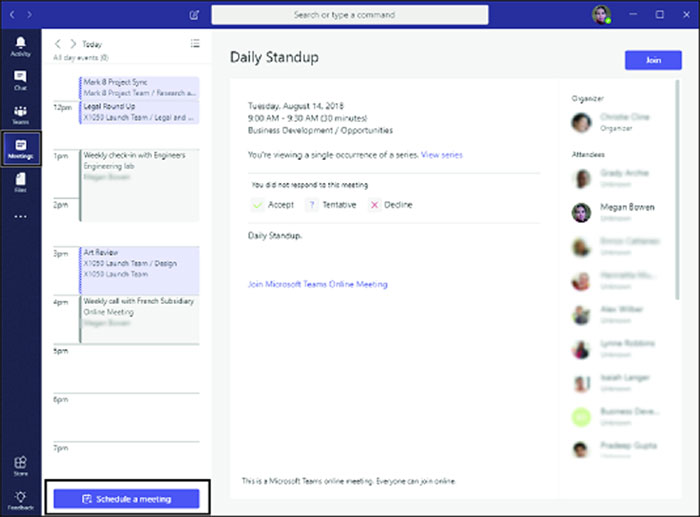Click Megan Bowen's avatar in attendees
The image size is (700, 517).
tap(581, 213)
